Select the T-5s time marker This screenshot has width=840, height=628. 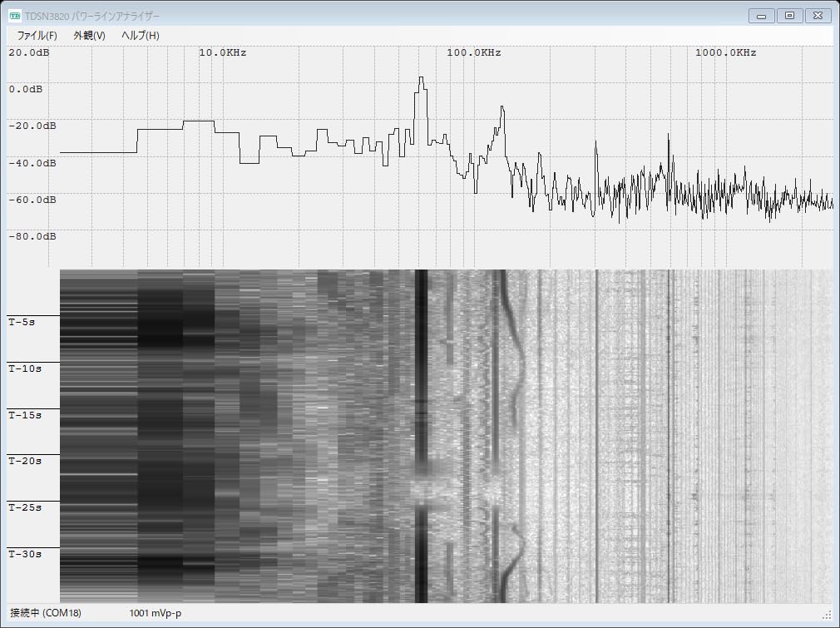[22, 322]
